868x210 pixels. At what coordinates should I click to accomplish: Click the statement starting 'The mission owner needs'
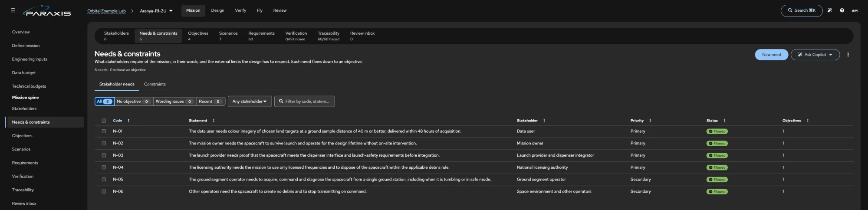pyautogui.click(x=302, y=143)
